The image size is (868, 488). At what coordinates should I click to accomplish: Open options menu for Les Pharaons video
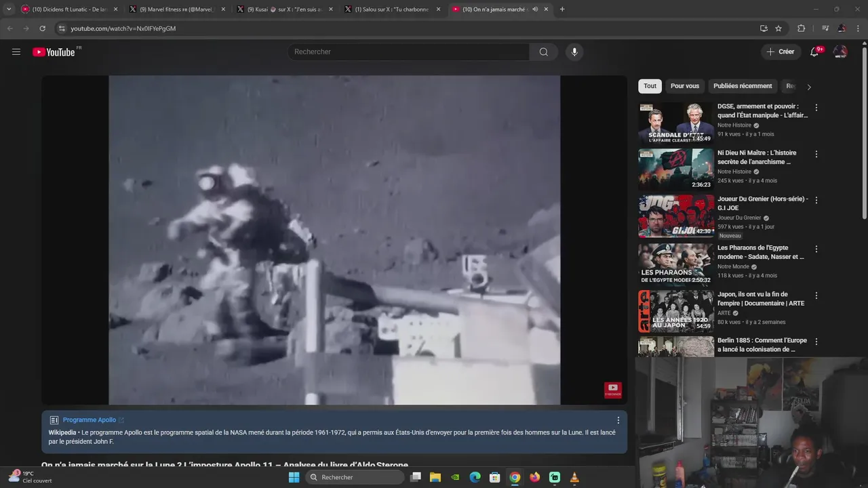point(816,249)
